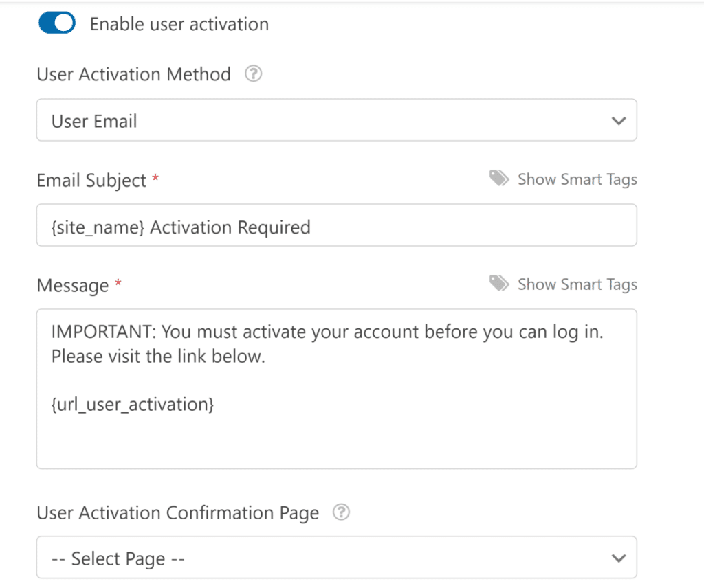Expand the Select Page dropdown
The image size is (704, 588).
337,557
